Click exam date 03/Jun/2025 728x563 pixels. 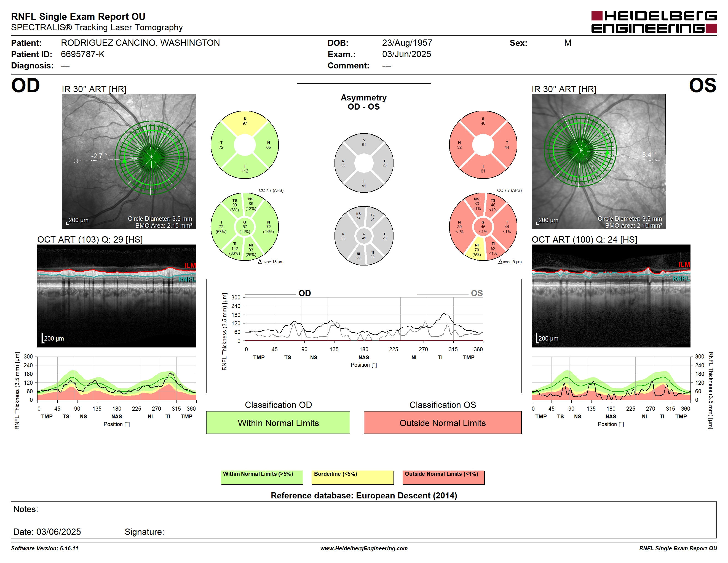click(407, 54)
